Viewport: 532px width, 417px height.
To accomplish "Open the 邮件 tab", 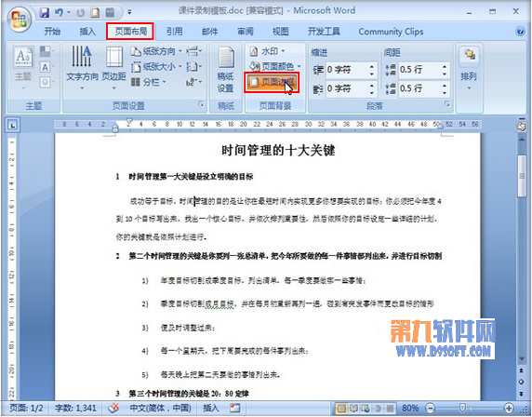I will (209, 32).
